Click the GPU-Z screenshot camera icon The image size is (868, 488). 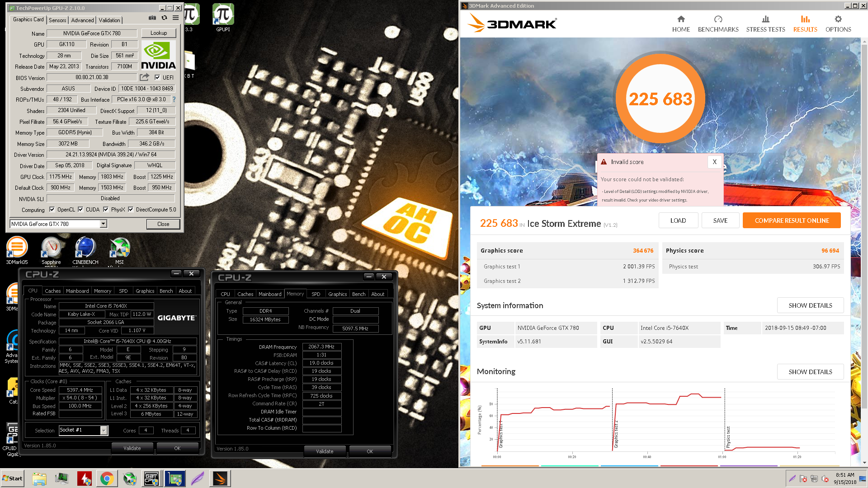coord(152,18)
